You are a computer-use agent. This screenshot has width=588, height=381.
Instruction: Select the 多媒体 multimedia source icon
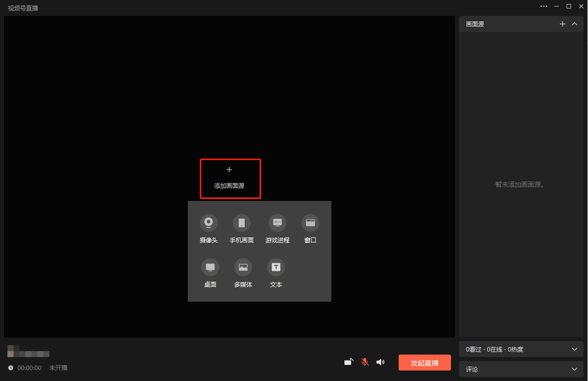243,267
